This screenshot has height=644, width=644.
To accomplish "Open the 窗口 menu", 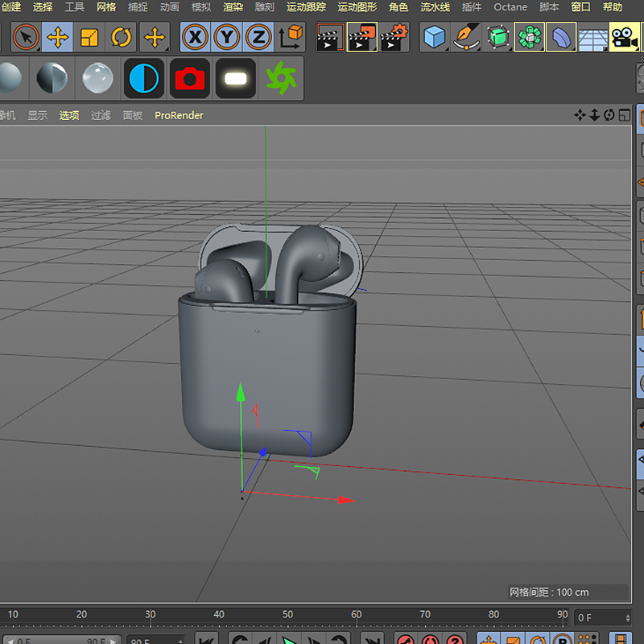I will [580, 7].
